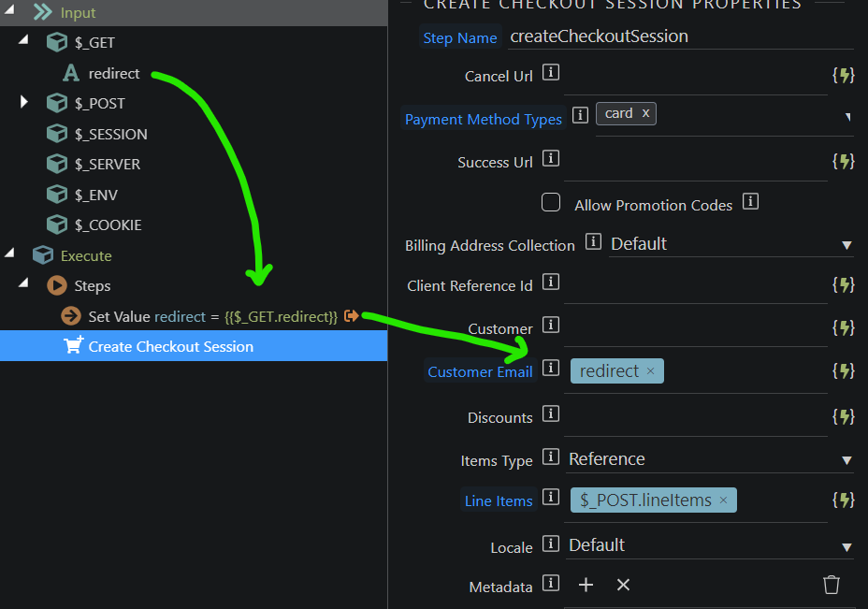Click the Step Name input field
Viewport: 868px width, 609px height.
point(679,36)
